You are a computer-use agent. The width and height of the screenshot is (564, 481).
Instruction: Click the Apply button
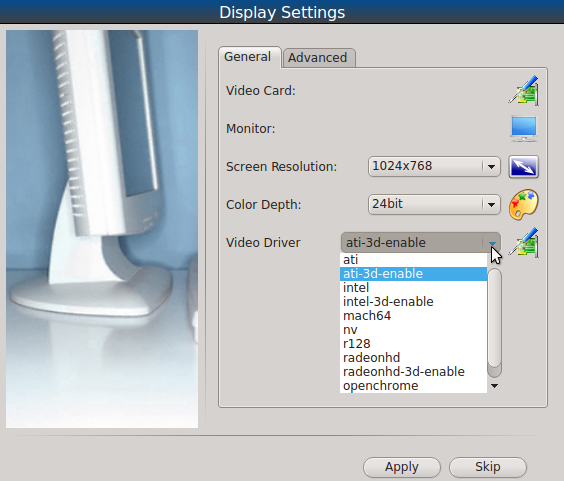click(402, 467)
